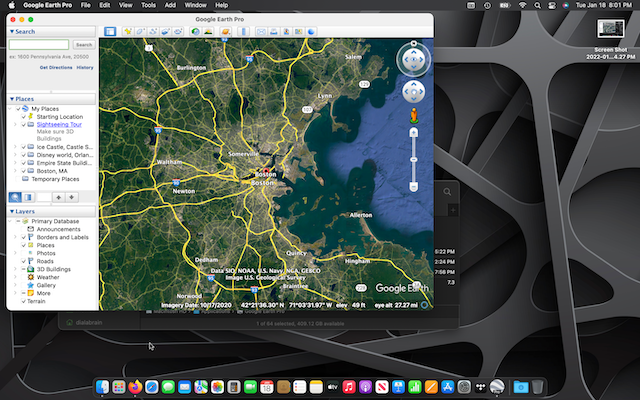Viewport: 640px width, 400px height.
Task: Expand the Weather layer tree item
Action: pyautogui.click(x=15, y=277)
